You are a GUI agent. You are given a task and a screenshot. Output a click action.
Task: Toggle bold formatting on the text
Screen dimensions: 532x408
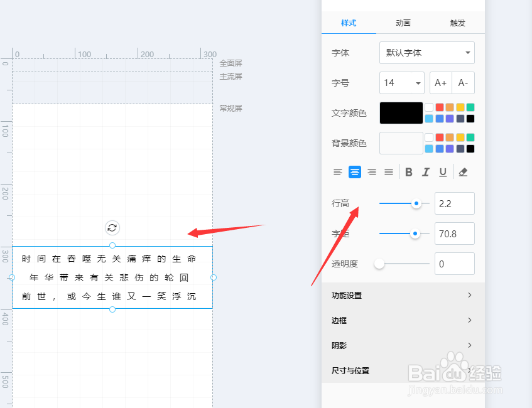pyautogui.click(x=408, y=171)
